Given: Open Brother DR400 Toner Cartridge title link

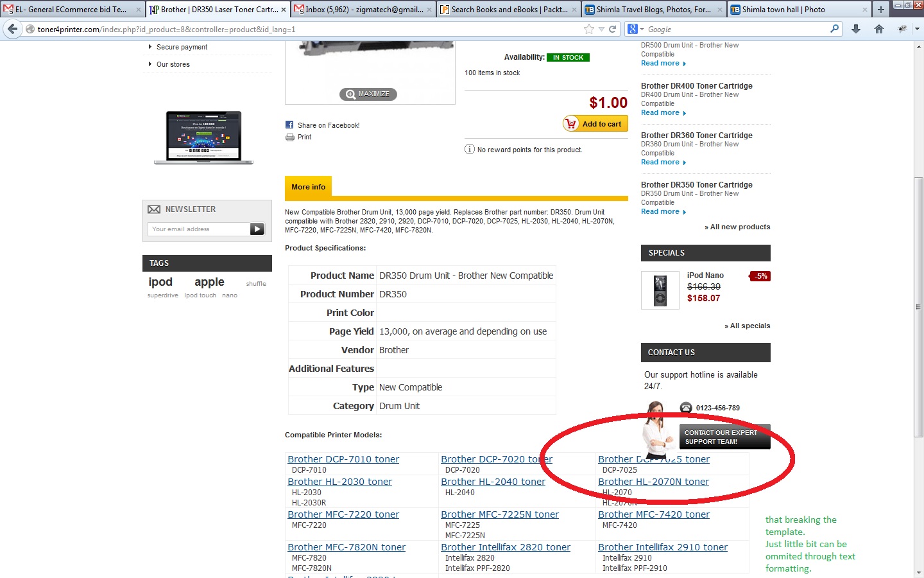Looking at the screenshot, I should [697, 85].
